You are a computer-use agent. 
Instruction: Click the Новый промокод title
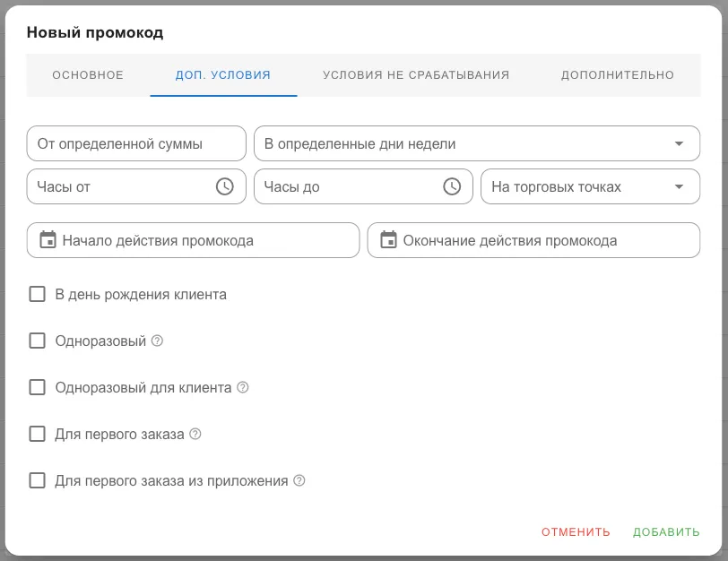point(95,32)
